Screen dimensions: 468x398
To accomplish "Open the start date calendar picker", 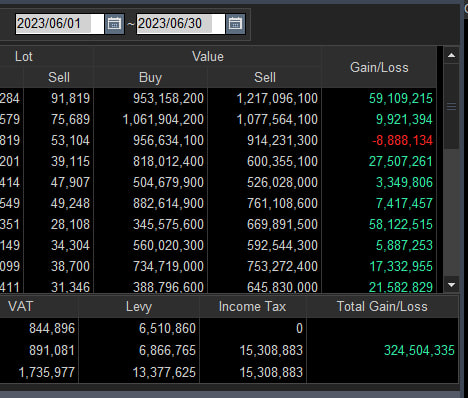I will click(114, 24).
